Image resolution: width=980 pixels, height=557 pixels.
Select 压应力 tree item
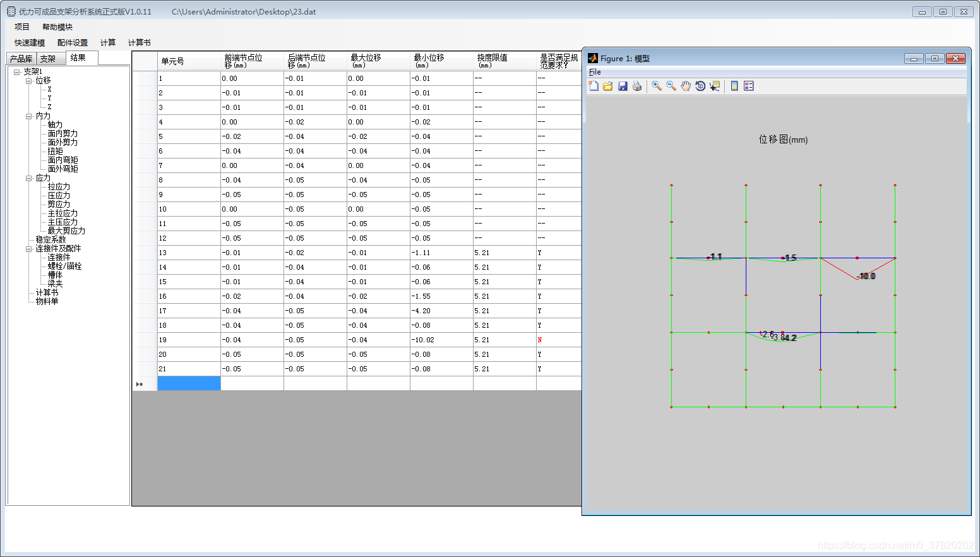[59, 196]
